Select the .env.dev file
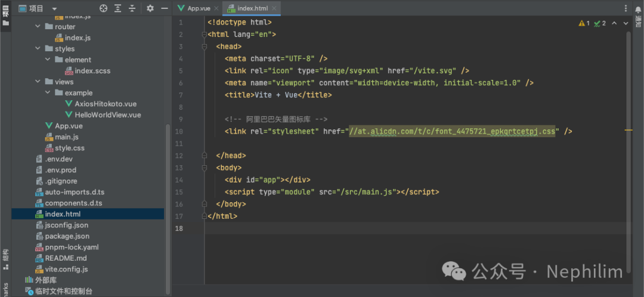Image resolution: width=644 pixels, height=297 pixels. [54, 159]
